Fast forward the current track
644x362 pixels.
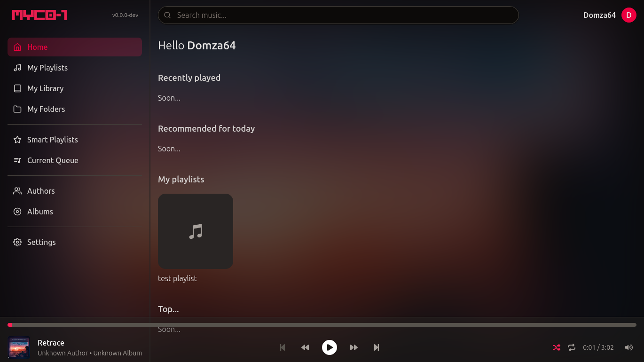(353, 347)
